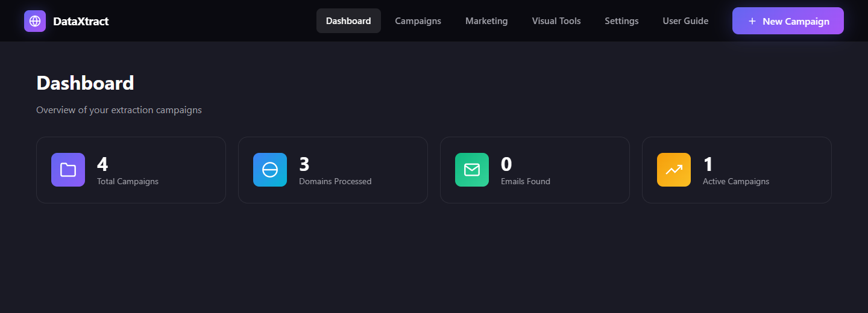Click the purple folder Total Campaigns icon

point(68,170)
